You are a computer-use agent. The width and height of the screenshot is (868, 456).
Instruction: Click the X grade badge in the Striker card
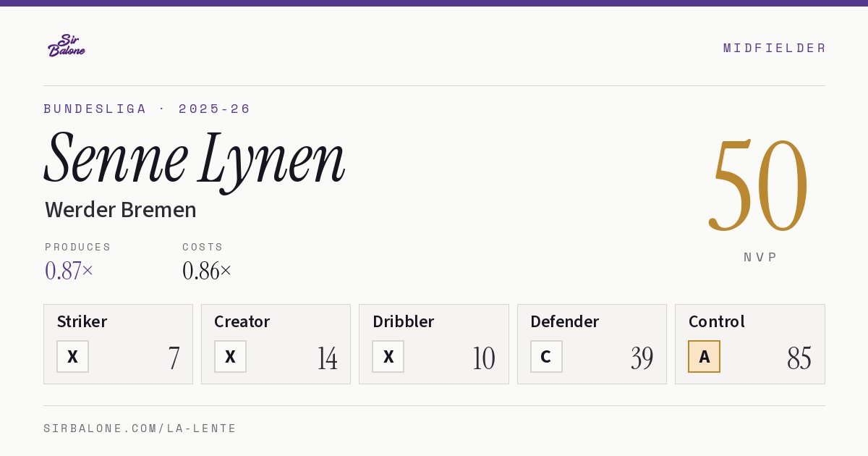coord(72,356)
